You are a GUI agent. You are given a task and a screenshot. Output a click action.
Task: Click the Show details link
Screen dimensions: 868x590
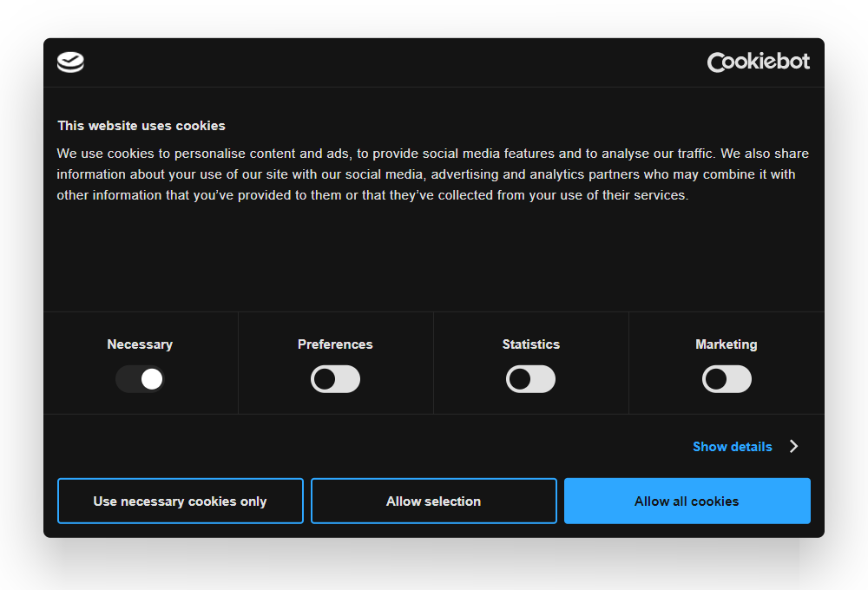pyautogui.click(x=733, y=447)
